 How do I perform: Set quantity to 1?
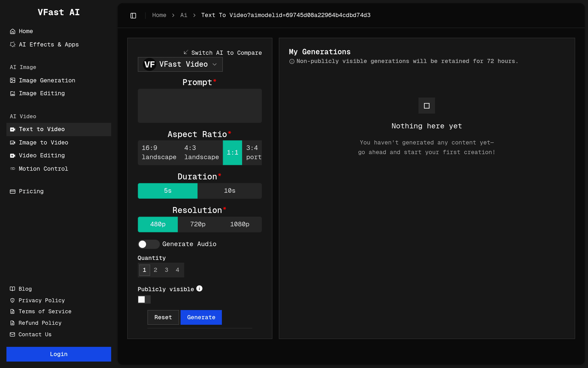coord(144,270)
